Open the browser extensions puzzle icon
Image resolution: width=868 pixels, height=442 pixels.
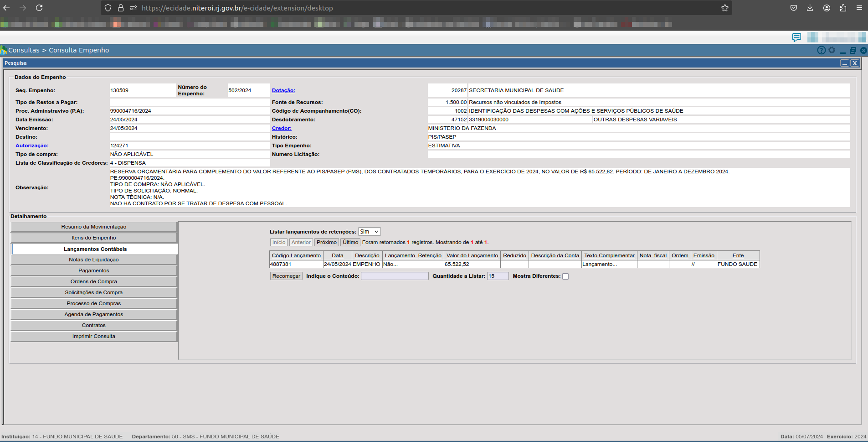(x=842, y=8)
